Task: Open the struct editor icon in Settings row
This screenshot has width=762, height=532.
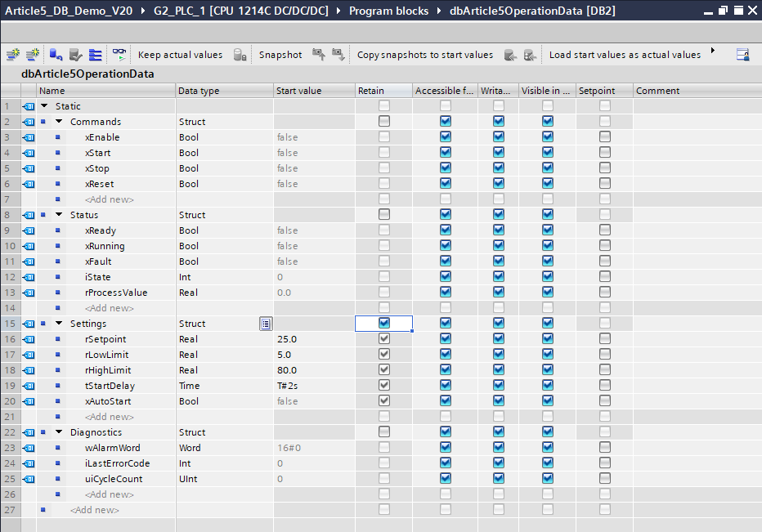Action: click(266, 324)
